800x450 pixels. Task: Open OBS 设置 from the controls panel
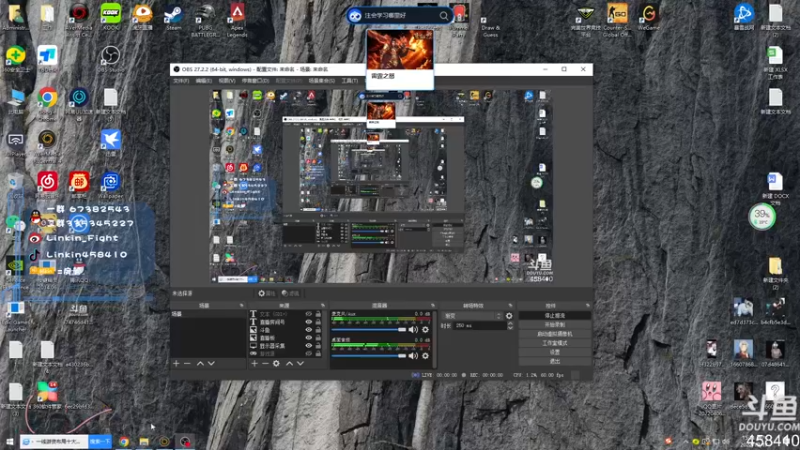coord(555,352)
